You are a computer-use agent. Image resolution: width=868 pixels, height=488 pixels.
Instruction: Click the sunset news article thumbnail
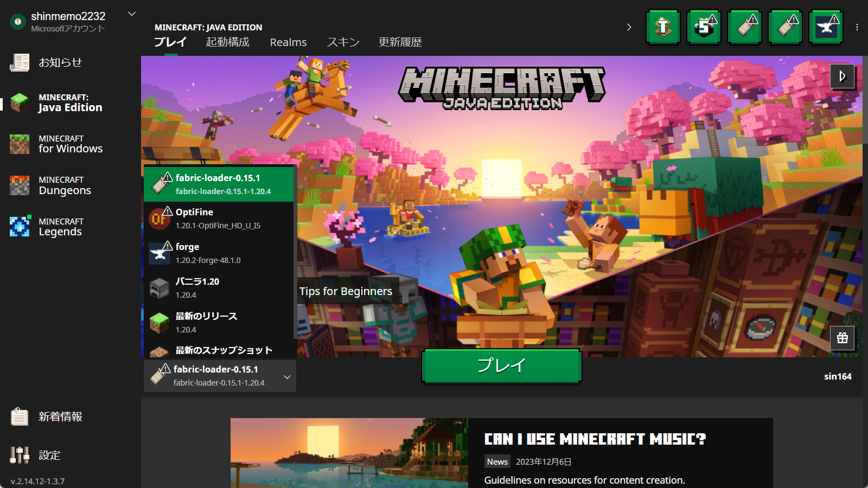[349, 453]
